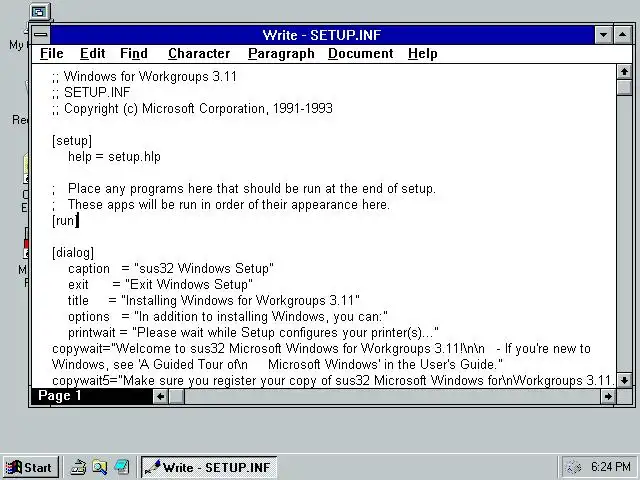
Task: Click the copywait="Welcome to sus32" line
Action: click(321, 349)
